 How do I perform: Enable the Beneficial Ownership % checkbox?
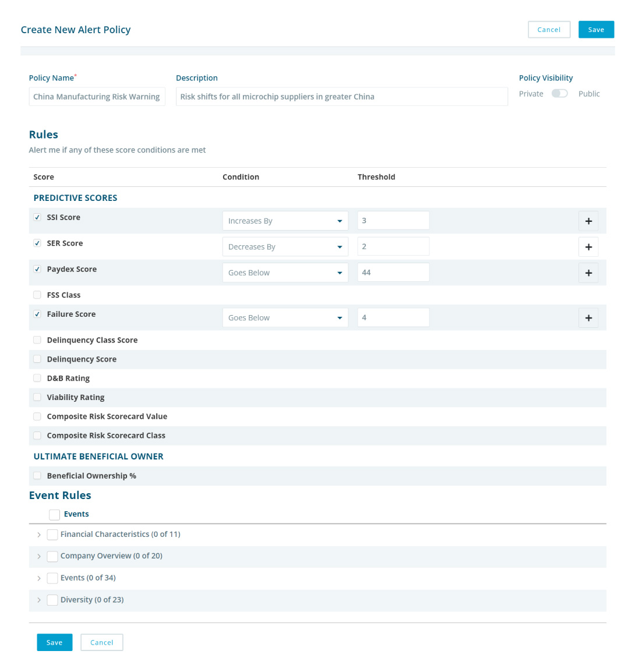tap(37, 476)
